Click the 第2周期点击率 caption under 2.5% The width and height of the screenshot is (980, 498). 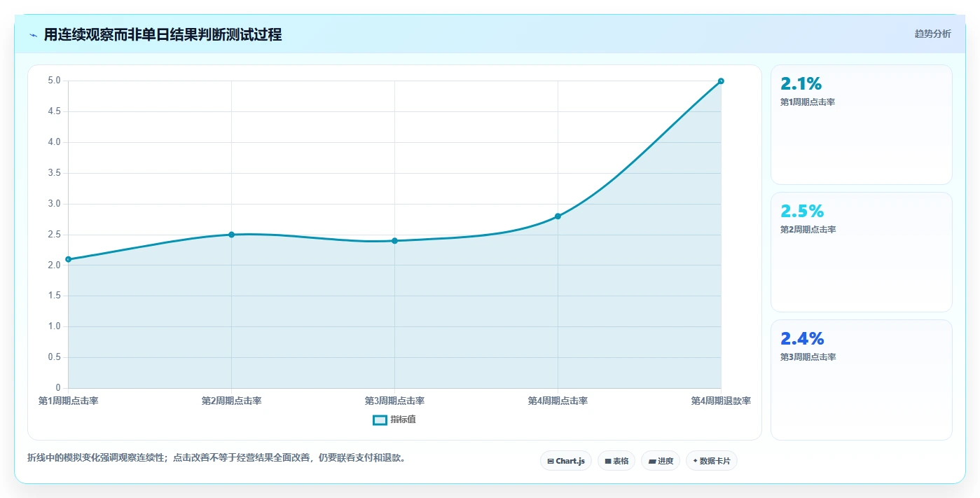808,230
